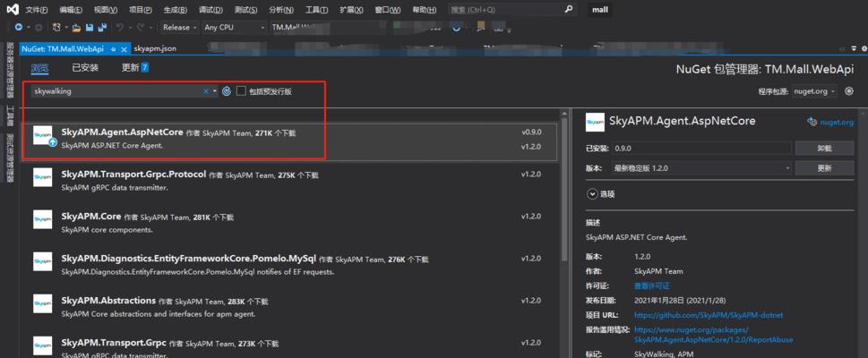Image resolution: width=868 pixels, height=358 pixels.
Task: Expand the 选项 options section
Action: click(592, 194)
